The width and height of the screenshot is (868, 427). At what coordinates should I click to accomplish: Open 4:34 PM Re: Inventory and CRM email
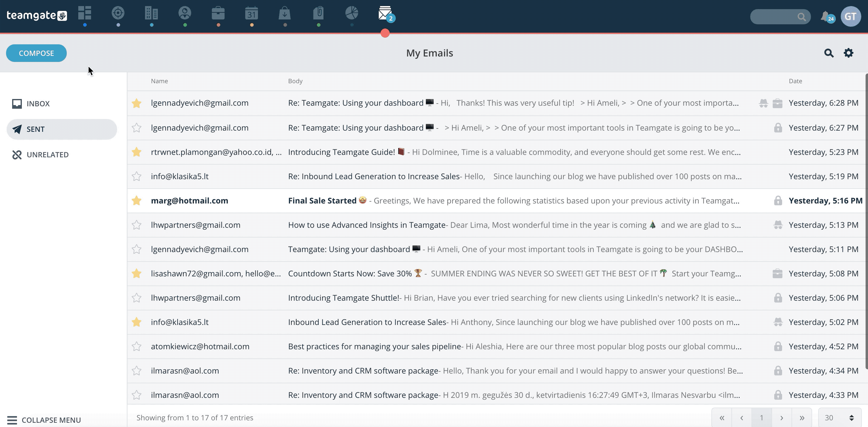tap(363, 371)
